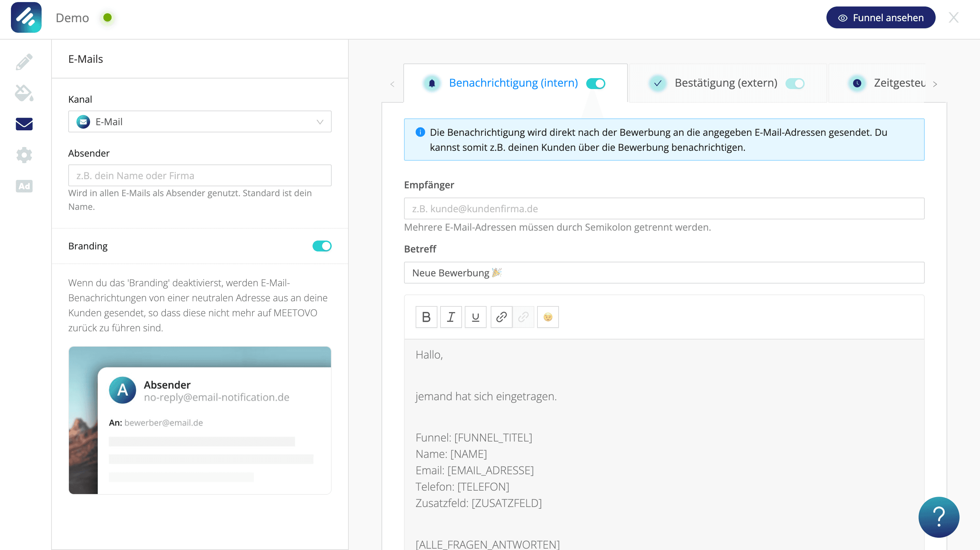Expand the Kanal dropdown arrow
The height and width of the screenshot is (550, 980).
coord(320,122)
